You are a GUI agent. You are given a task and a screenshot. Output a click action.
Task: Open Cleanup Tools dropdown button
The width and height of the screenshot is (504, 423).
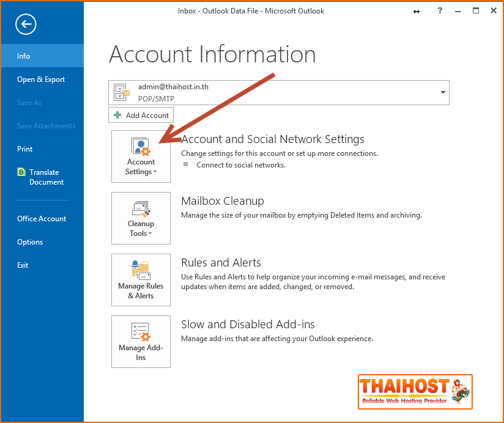tap(141, 218)
